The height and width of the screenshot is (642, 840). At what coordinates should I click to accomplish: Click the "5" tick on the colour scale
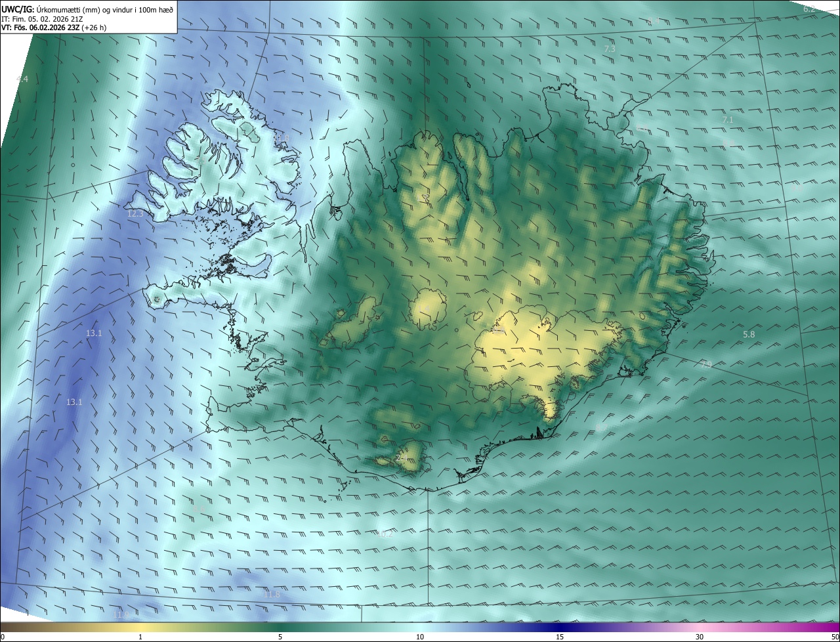[x=280, y=637]
